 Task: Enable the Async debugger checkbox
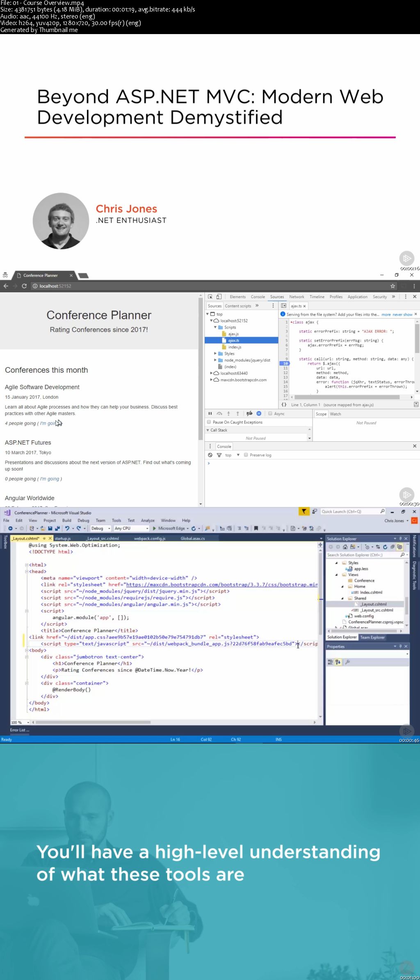tap(270, 413)
